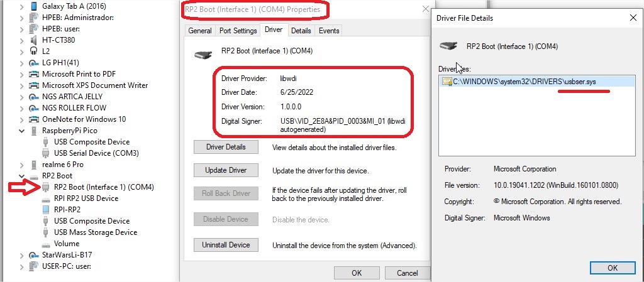The height and width of the screenshot is (282, 644).
Task: Click the USER-PC: user: device icon
Action: click(35, 266)
